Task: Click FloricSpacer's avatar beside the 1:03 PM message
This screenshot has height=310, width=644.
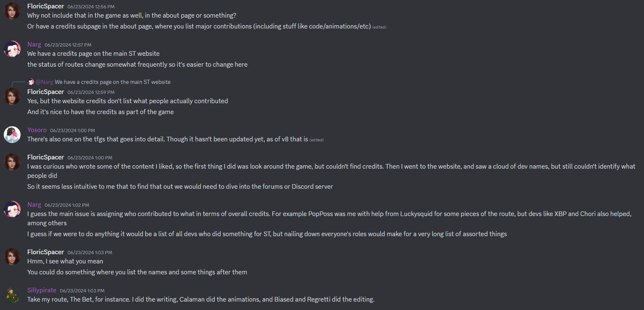Action: coord(12,256)
